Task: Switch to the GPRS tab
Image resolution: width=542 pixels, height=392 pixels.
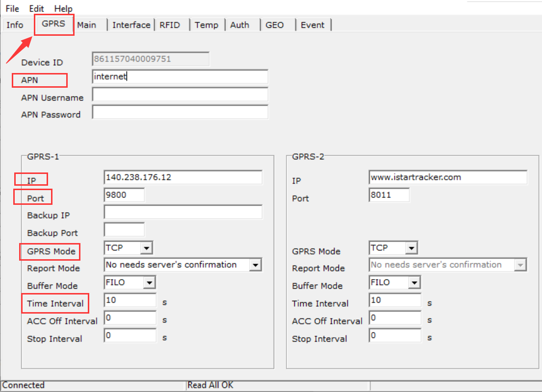Action: coord(53,24)
